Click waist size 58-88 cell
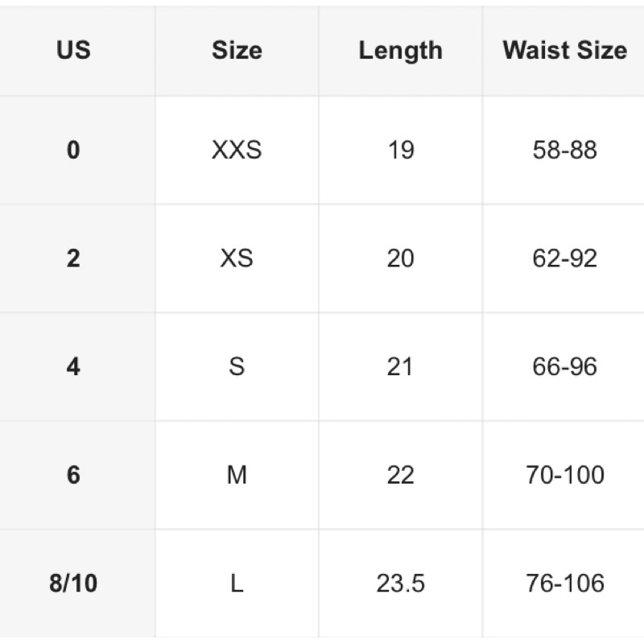Screen dimensions: 644x644 [564, 150]
